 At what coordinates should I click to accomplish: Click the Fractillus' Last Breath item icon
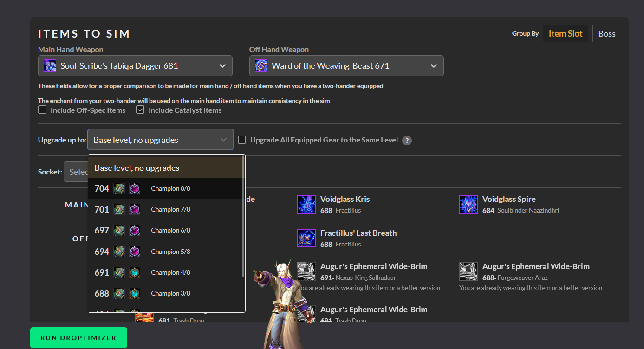point(306,238)
